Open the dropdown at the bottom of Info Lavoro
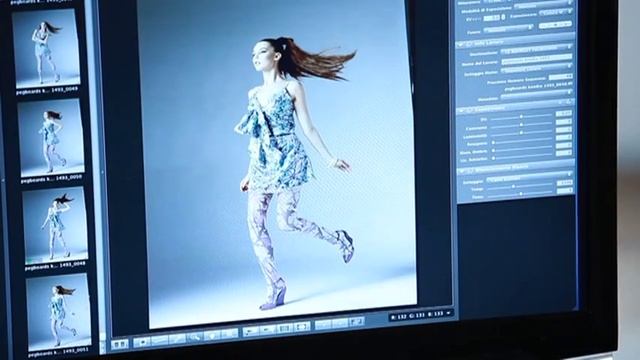The width and height of the screenshot is (640, 360). [536, 95]
